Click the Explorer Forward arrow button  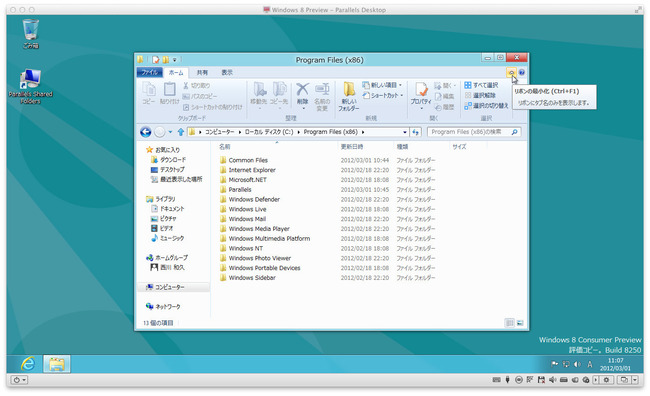coord(160,132)
